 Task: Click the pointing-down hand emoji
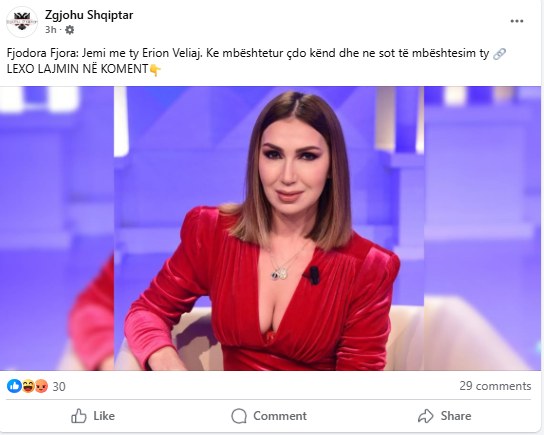point(155,70)
